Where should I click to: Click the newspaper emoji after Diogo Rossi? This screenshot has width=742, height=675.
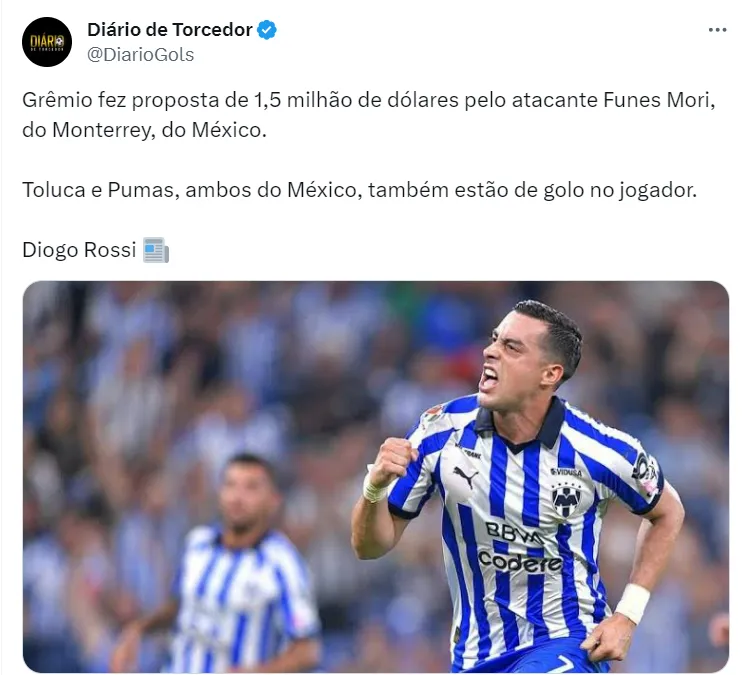156,250
